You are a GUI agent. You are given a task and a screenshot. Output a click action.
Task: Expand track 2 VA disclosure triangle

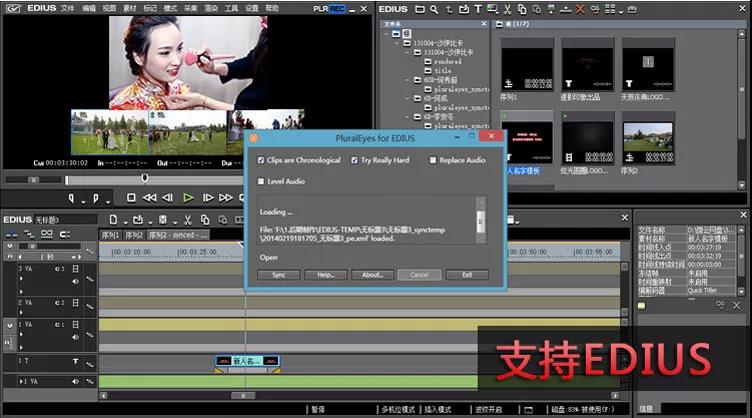click(x=21, y=313)
